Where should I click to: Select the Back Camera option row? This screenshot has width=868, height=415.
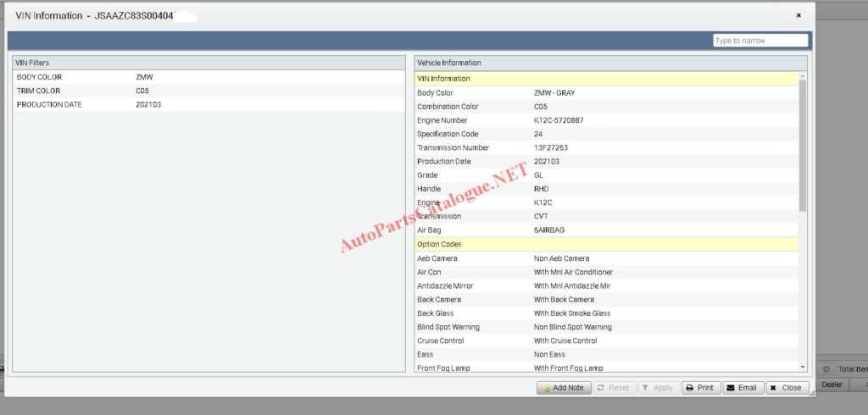pyautogui.click(x=607, y=299)
